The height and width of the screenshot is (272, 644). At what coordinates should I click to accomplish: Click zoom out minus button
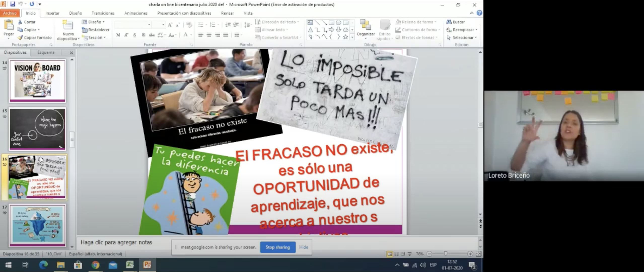click(430, 254)
